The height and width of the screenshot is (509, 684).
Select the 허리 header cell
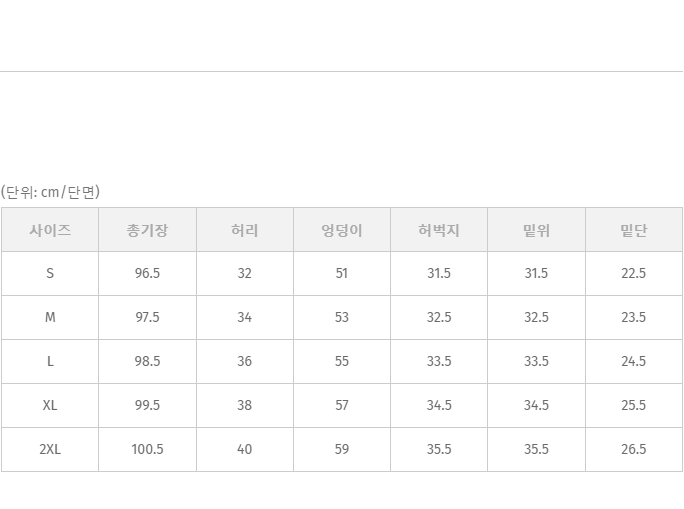pyautogui.click(x=245, y=230)
